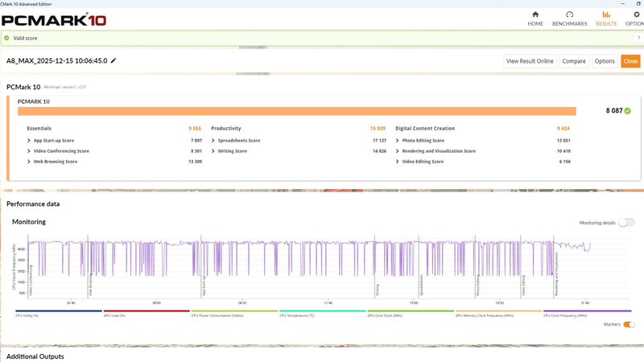This screenshot has height=362, width=644.
Task: Minimize the PCMark 10 window
Action: [x=623, y=3]
